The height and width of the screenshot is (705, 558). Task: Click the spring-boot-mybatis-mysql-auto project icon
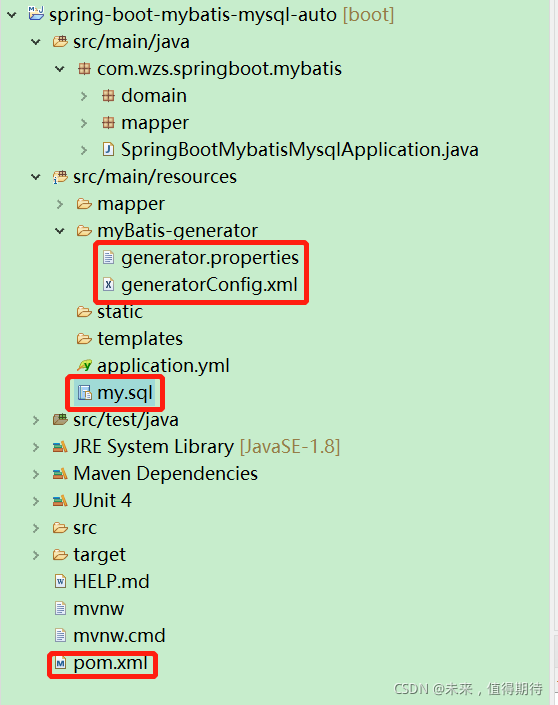(36, 13)
